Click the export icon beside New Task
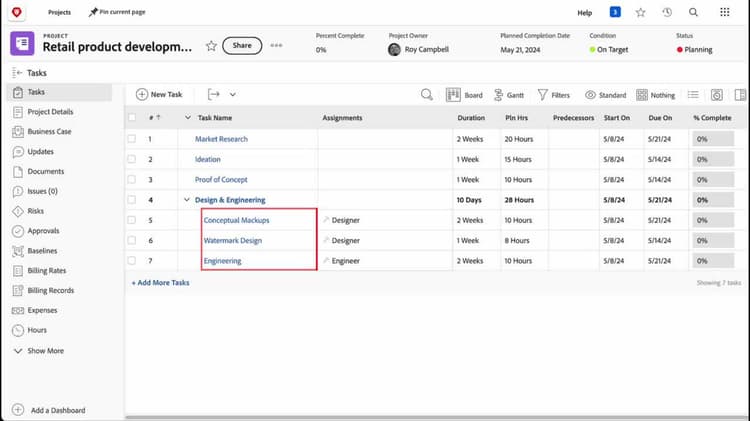750x421 pixels. [214, 94]
